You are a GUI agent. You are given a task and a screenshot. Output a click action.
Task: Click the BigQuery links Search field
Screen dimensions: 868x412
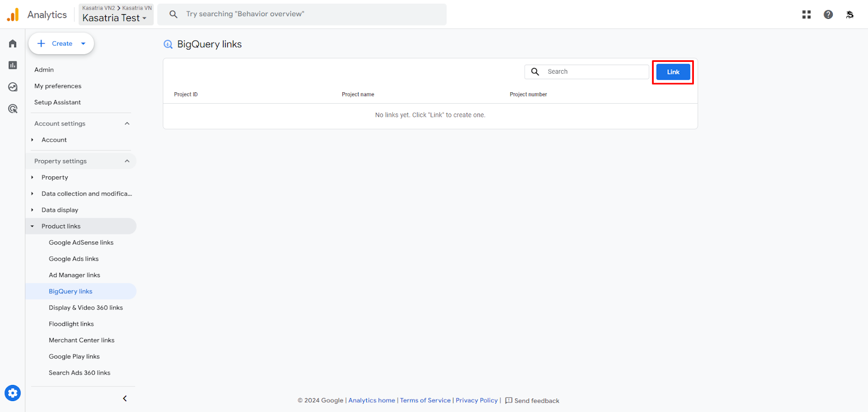(x=586, y=72)
